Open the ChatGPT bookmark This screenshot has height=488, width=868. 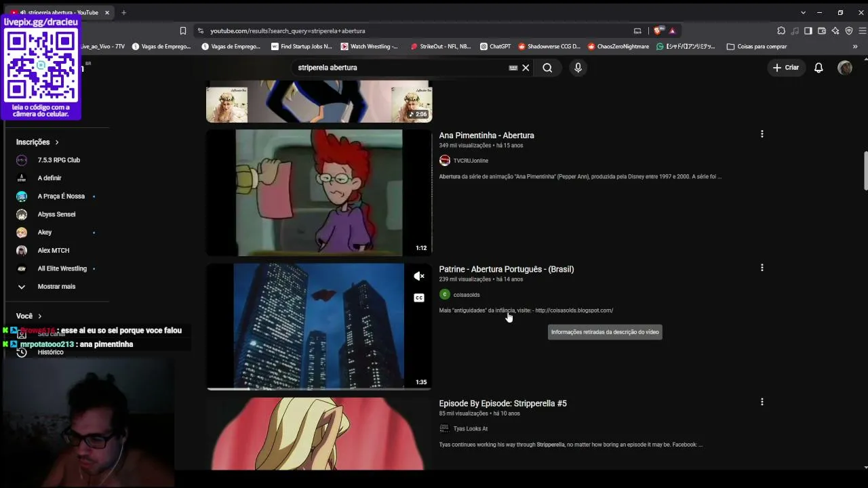click(x=495, y=47)
